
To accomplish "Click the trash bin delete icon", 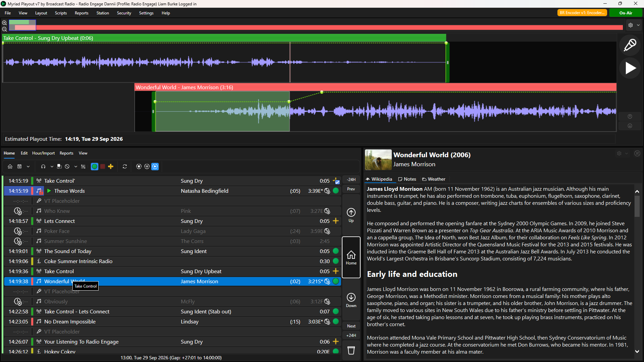I will pos(351,351).
